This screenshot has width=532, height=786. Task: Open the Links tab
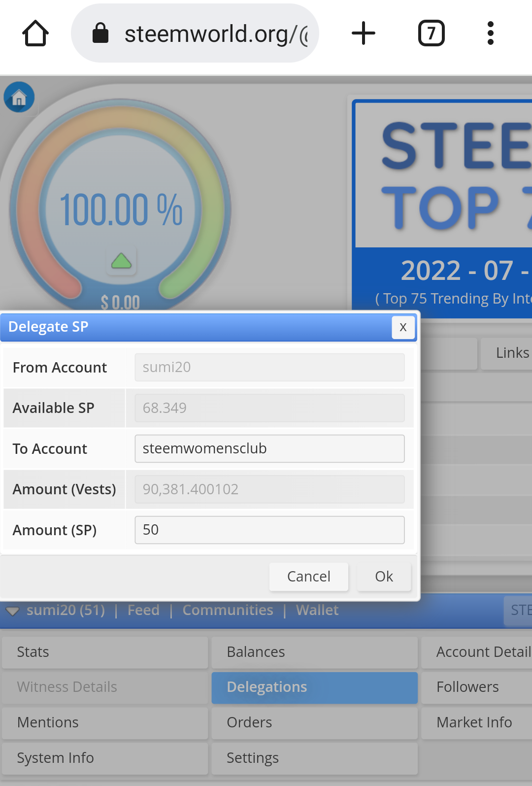click(507, 353)
